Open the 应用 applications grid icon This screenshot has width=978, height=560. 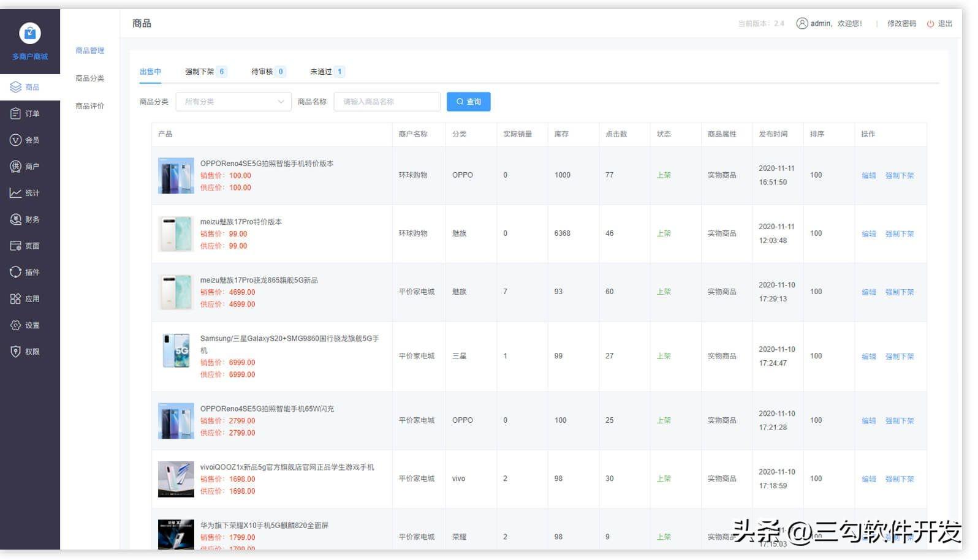(15, 298)
